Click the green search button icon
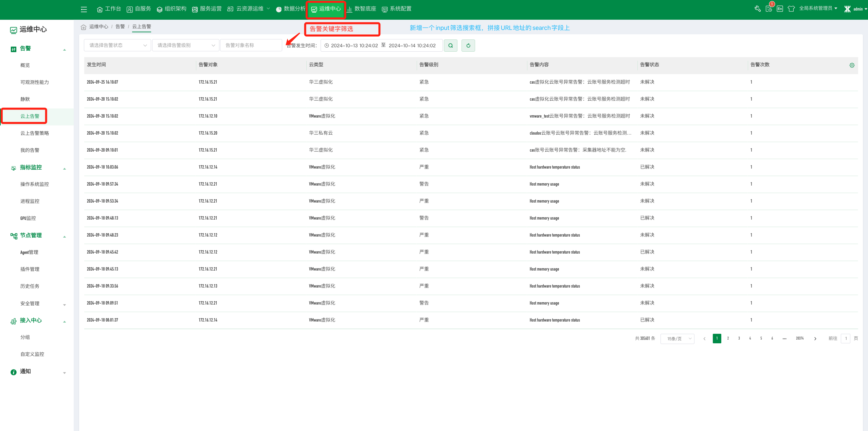 [450, 46]
